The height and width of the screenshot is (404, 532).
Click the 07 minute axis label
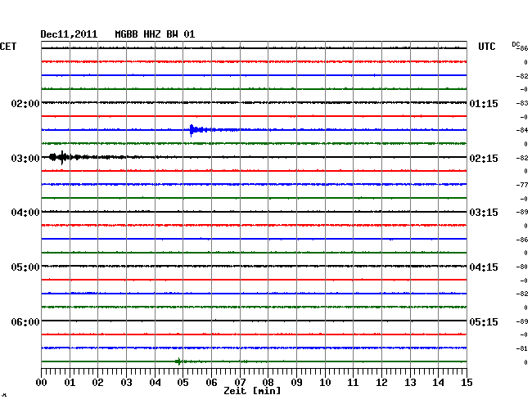click(x=240, y=382)
